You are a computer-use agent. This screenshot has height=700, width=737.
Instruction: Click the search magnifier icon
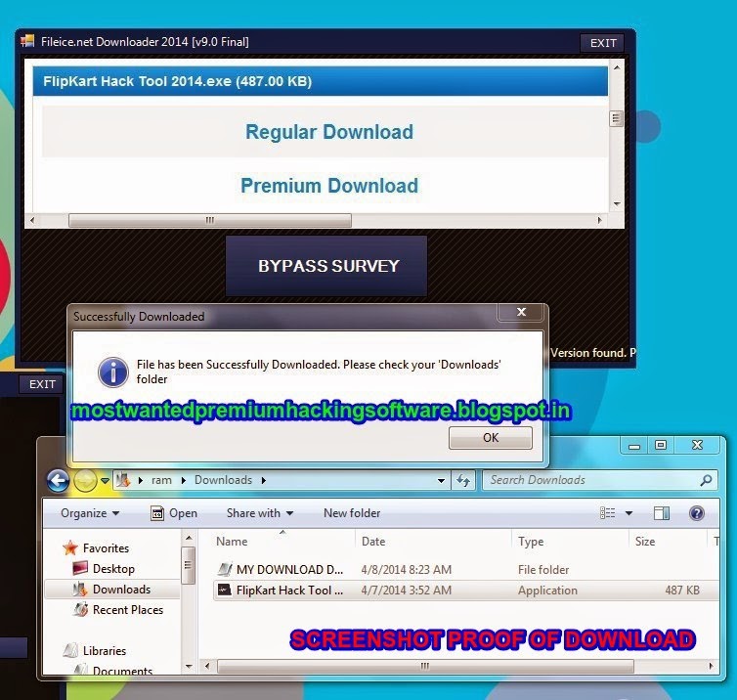coord(706,480)
